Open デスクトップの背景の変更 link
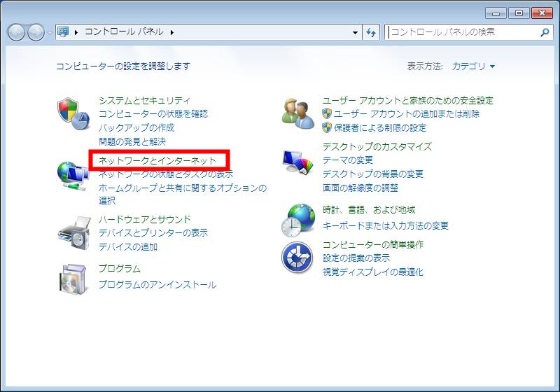The height and width of the screenshot is (392, 560). pos(373,174)
